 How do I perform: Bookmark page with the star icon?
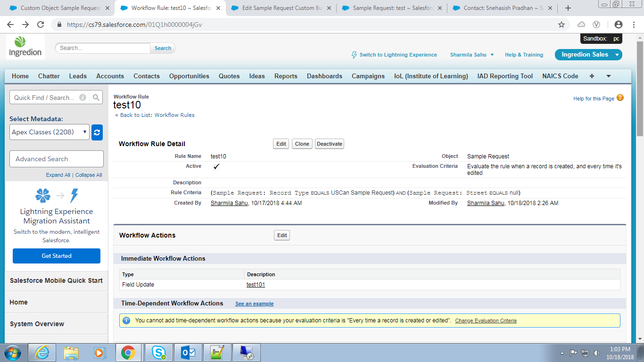coord(561,25)
